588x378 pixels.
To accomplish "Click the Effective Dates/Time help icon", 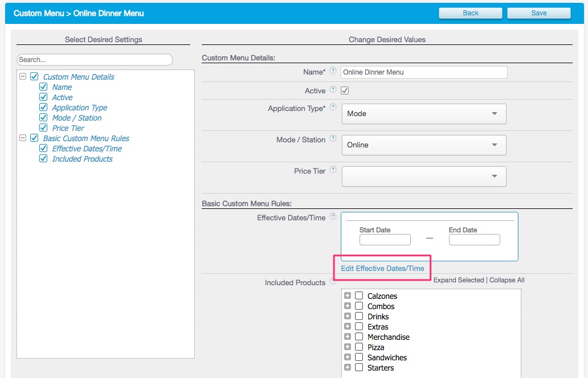I will point(334,216).
